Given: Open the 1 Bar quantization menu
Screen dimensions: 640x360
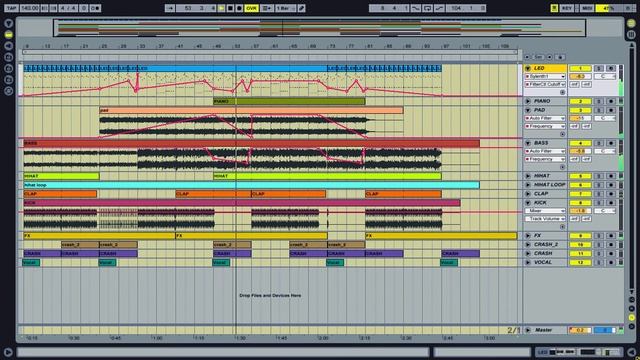Looking at the screenshot, I should [x=285, y=8].
